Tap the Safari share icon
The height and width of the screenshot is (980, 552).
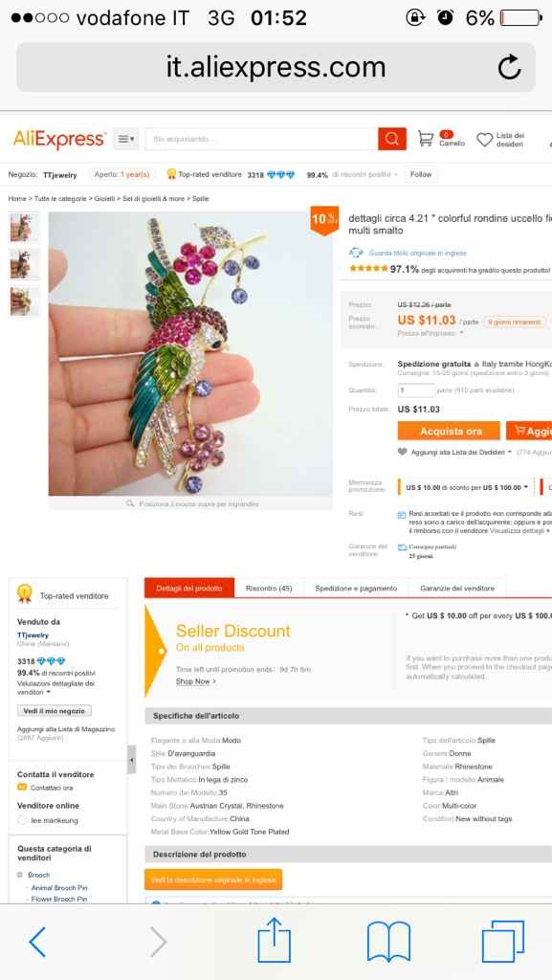point(275,940)
